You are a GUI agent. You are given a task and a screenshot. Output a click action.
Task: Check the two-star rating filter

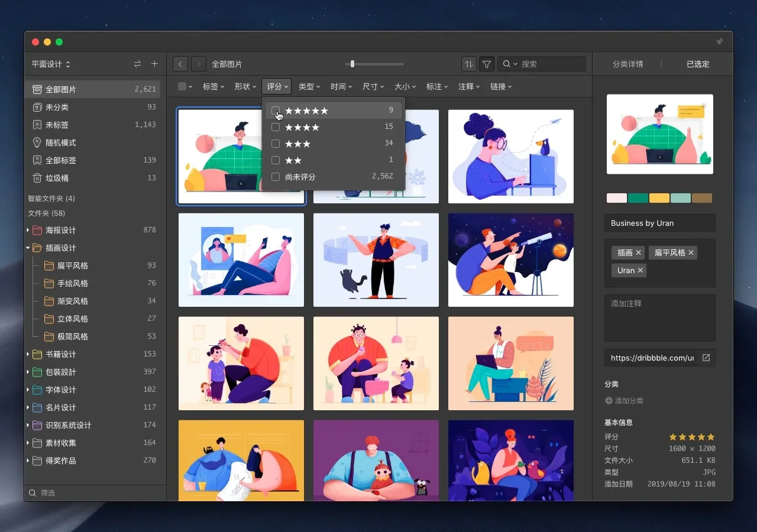click(x=276, y=160)
